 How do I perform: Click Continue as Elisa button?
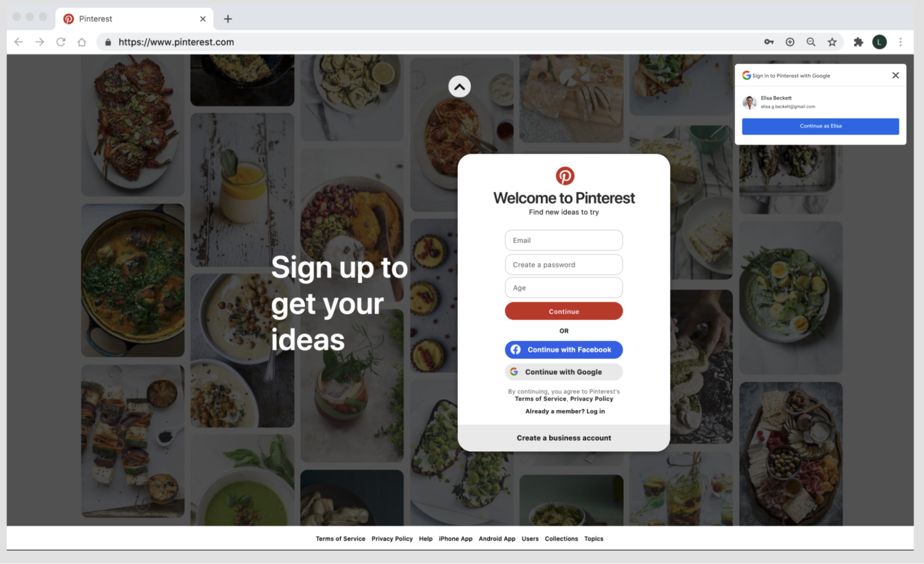820,125
